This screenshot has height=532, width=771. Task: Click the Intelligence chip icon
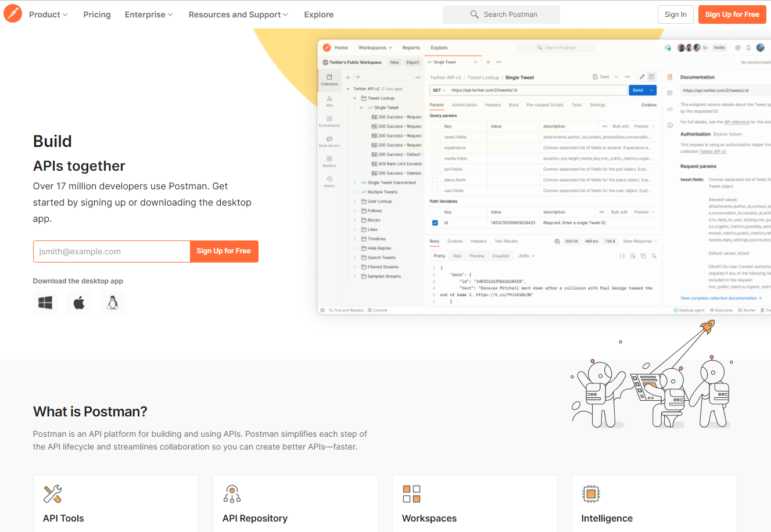pyautogui.click(x=591, y=494)
